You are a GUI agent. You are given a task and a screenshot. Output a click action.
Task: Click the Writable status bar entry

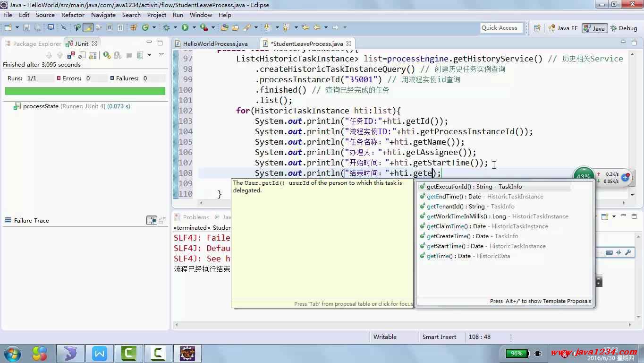click(385, 337)
